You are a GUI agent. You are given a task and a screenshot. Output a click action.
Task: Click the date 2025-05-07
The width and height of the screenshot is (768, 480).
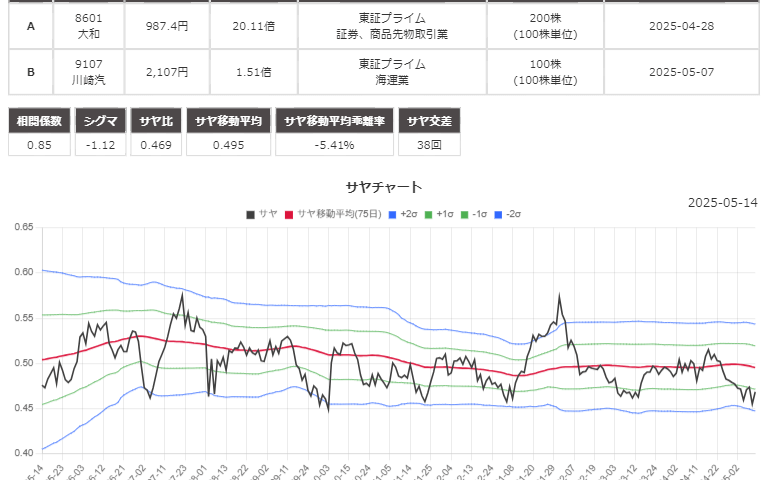point(681,72)
